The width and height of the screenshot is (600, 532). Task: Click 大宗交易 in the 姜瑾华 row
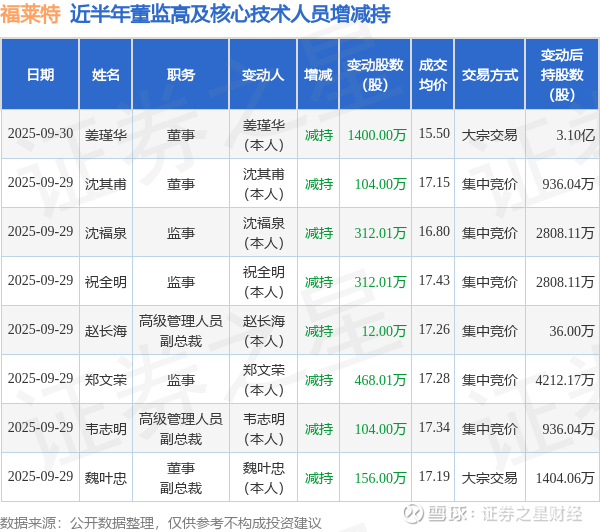[x=489, y=135]
